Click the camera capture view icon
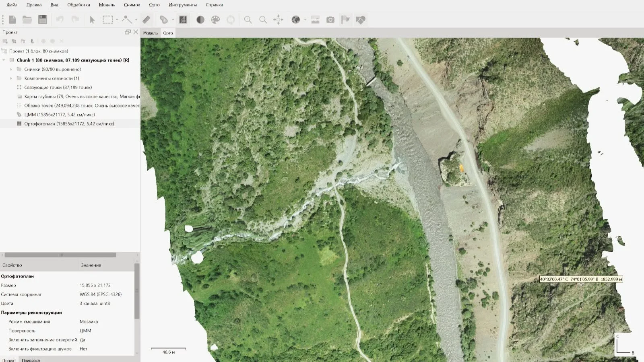Image resolution: width=644 pixels, height=362 pixels. point(330,20)
